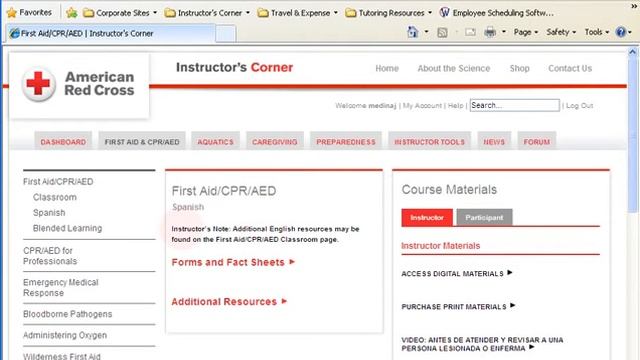Image resolution: width=640 pixels, height=360 pixels.
Task: Open the Forum navigation tab
Action: pyautogui.click(x=536, y=142)
